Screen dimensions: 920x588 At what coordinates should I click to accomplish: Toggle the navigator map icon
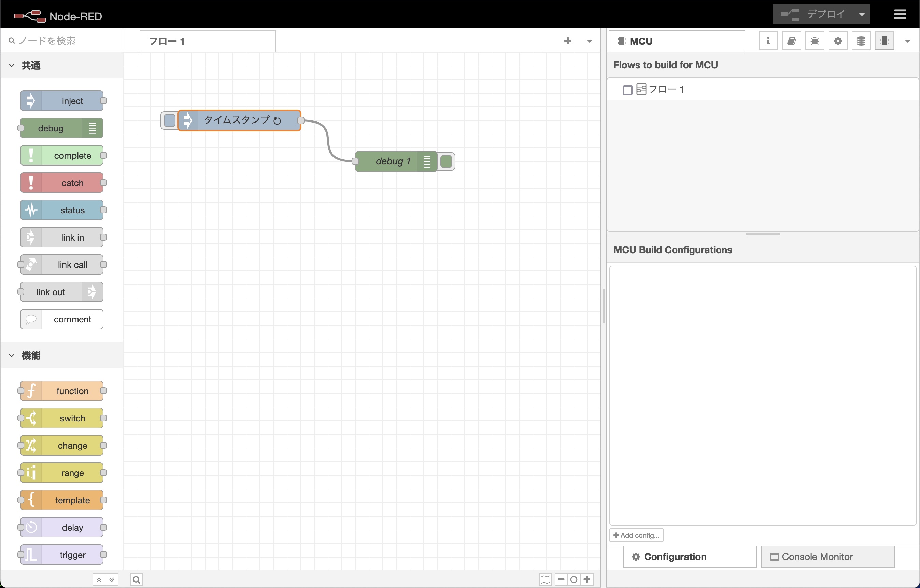pyautogui.click(x=545, y=579)
